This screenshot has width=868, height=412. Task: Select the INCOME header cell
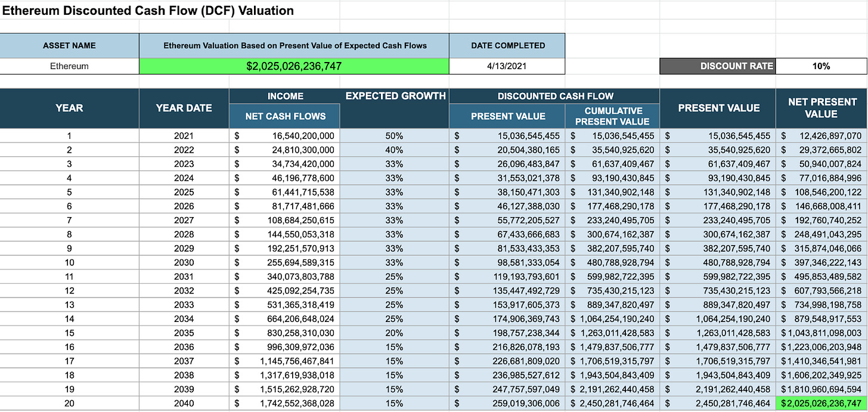point(285,96)
